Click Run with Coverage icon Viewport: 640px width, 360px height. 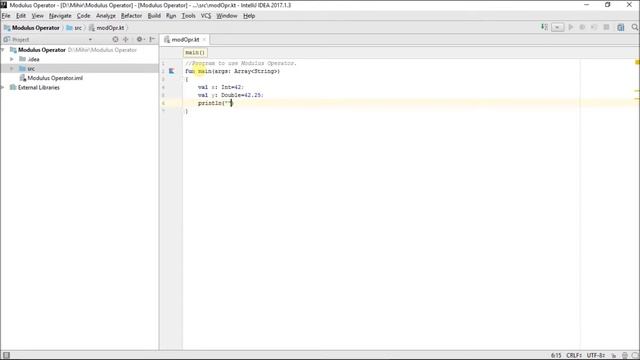[x=594, y=27]
